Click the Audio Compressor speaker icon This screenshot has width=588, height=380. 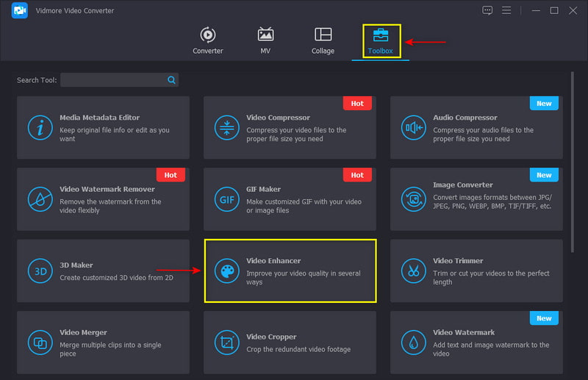tap(414, 128)
